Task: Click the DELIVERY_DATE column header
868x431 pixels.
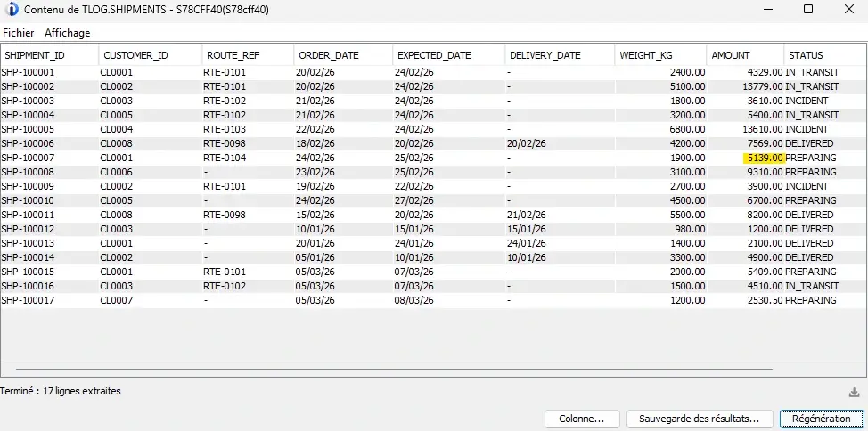Action: [561, 55]
